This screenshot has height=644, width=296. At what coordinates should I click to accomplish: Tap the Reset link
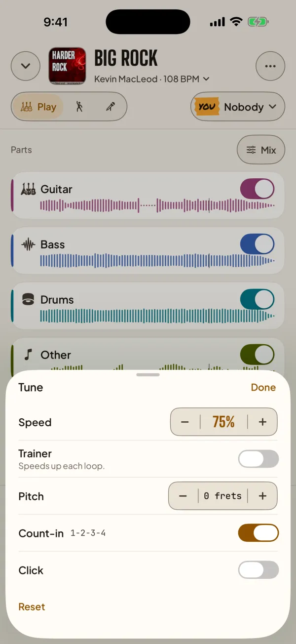click(32, 607)
